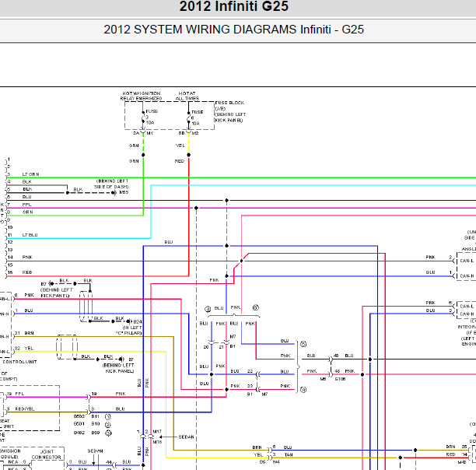The image size is (476, 470).
Task: Select the 'B10' connector label
Action: (96, 423)
